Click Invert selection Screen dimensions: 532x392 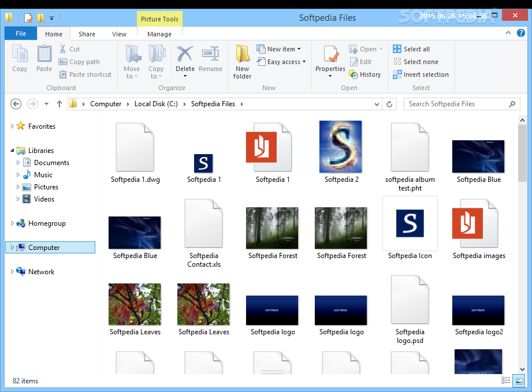click(421, 74)
